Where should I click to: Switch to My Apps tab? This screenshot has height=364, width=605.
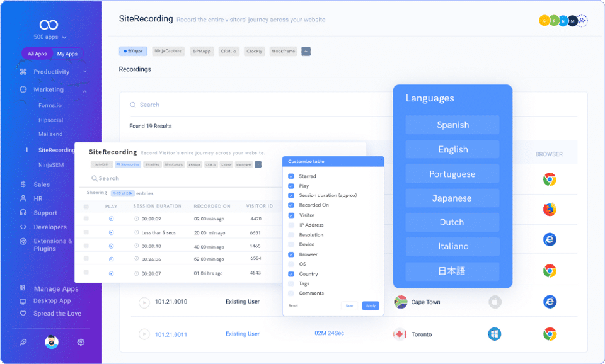tap(67, 54)
